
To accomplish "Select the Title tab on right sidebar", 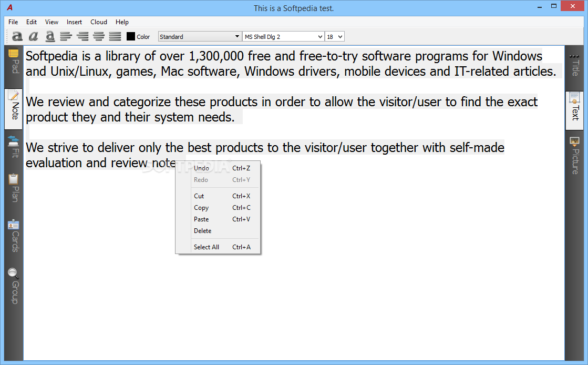I will tap(574, 65).
